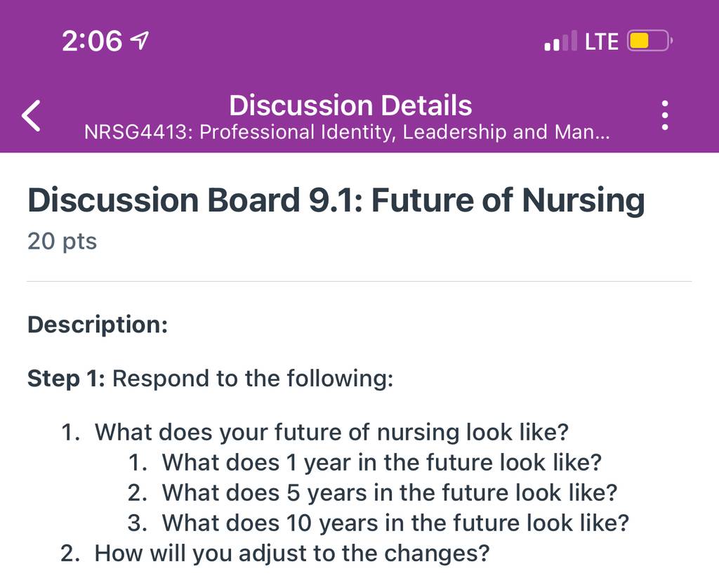Tap the 5 years in the future question
Viewport: 719px width, 588px height.
pos(390,492)
